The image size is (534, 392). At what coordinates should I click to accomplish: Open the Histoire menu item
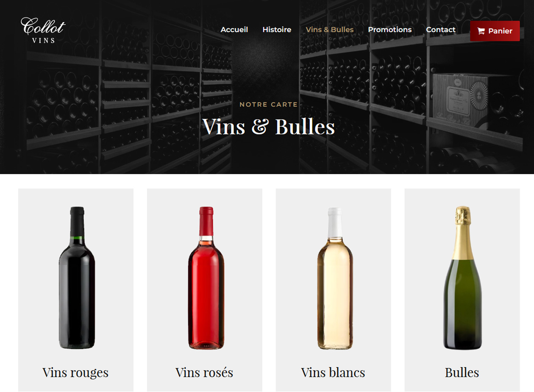[277, 30]
